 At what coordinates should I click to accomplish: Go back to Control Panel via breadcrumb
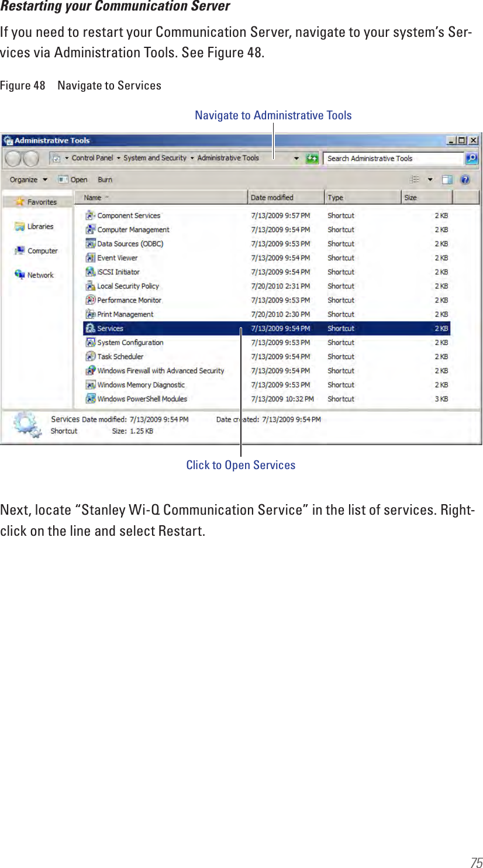pos(92,158)
